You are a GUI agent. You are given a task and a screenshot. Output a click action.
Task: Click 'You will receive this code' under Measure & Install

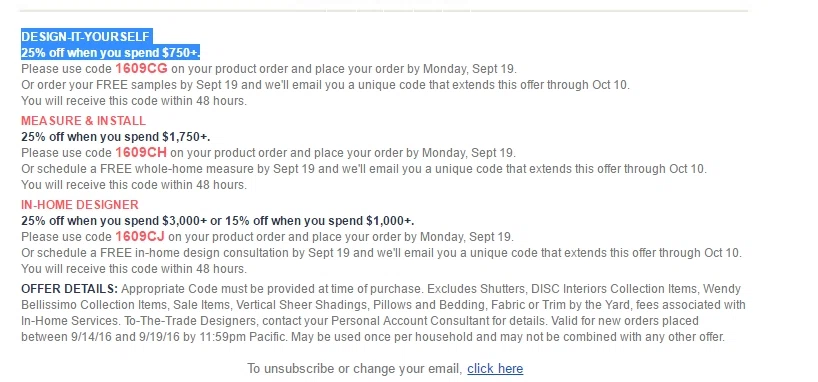pos(134,185)
